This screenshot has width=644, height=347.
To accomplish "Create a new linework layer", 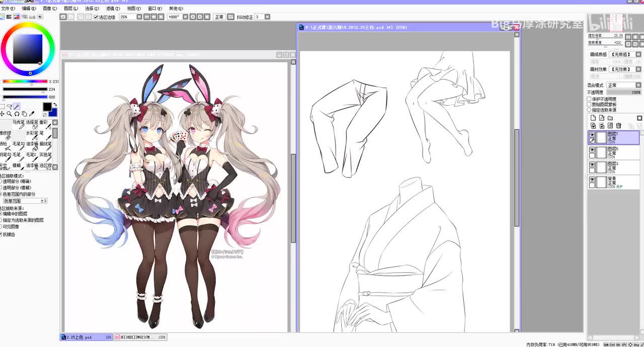I will [602, 118].
